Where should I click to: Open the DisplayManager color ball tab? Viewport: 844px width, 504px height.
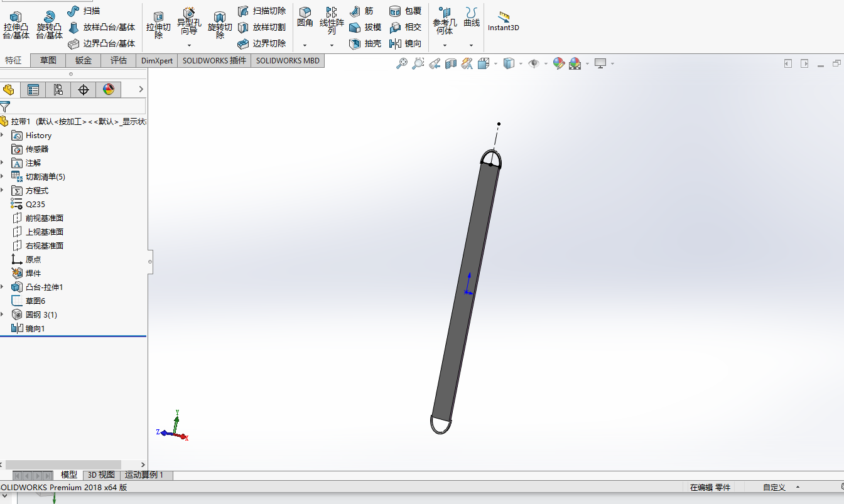pos(108,90)
